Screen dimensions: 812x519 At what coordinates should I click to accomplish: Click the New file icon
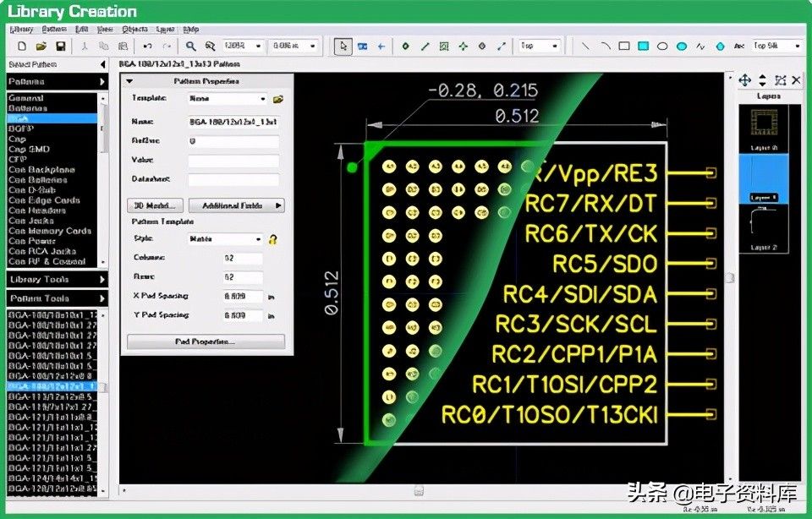21,46
